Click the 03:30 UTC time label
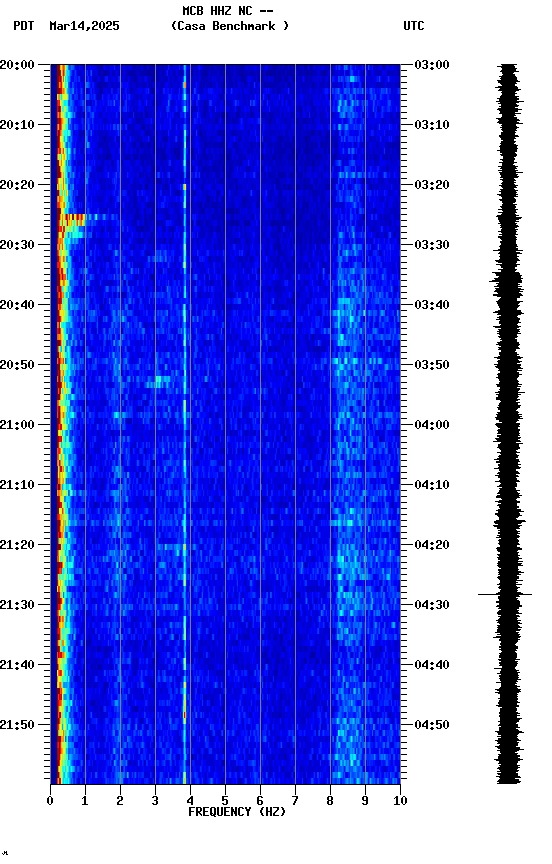The height and width of the screenshot is (864, 552). [x=432, y=245]
